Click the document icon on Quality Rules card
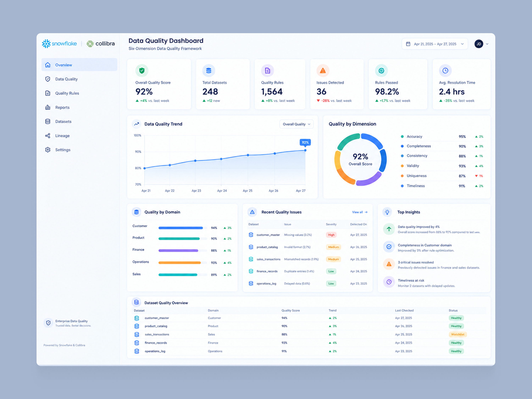 (267, 70)
